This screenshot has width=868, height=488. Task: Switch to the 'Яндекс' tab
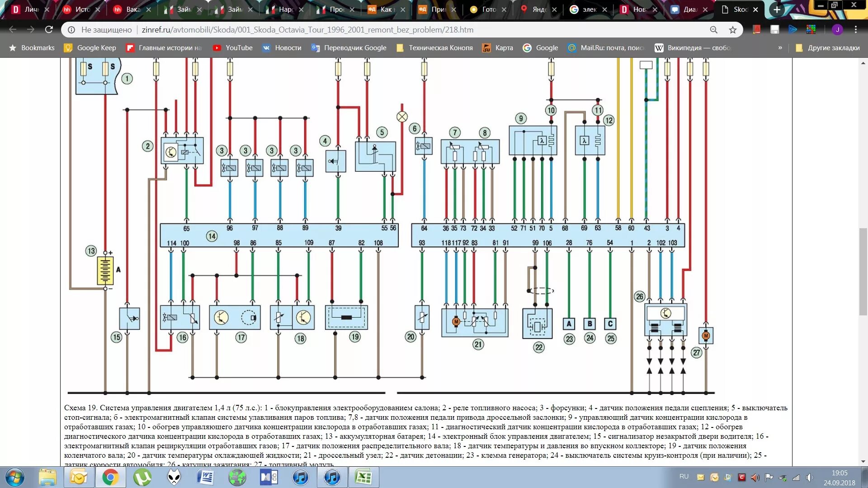[x=539, y=9]
